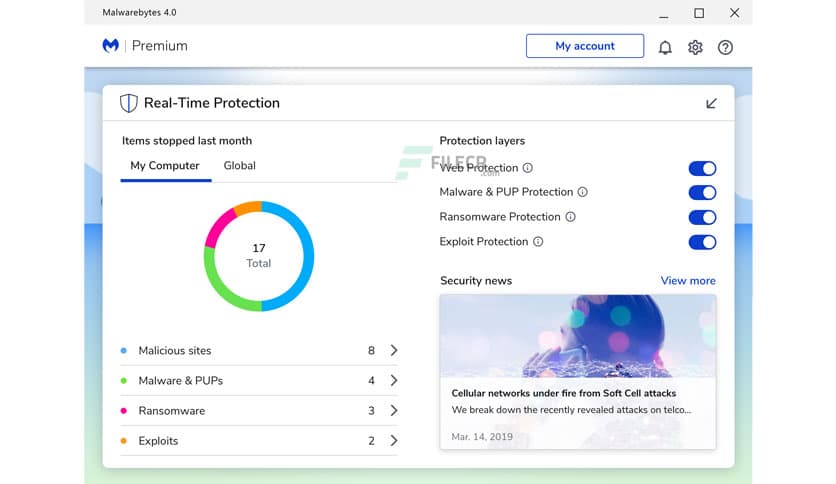Click the Malicious sites label
The image size is (836, 484).
[175, 351]
